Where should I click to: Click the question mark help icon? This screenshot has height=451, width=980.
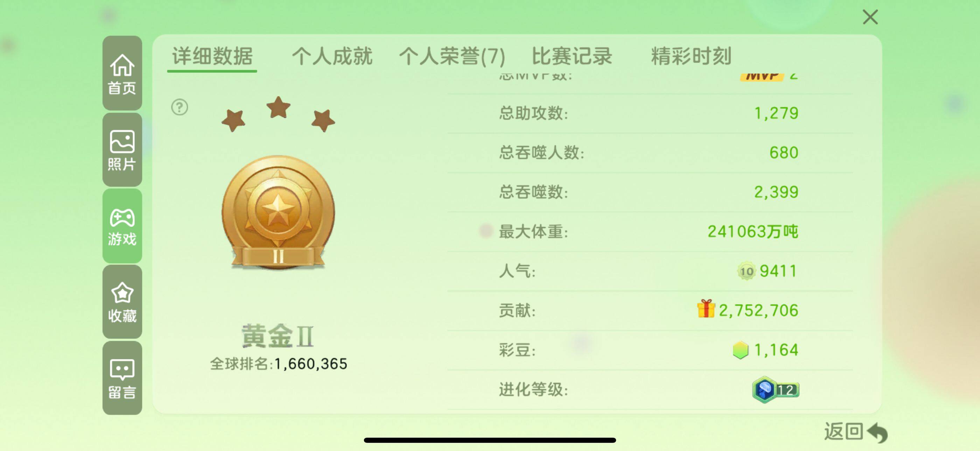point(180,107)
